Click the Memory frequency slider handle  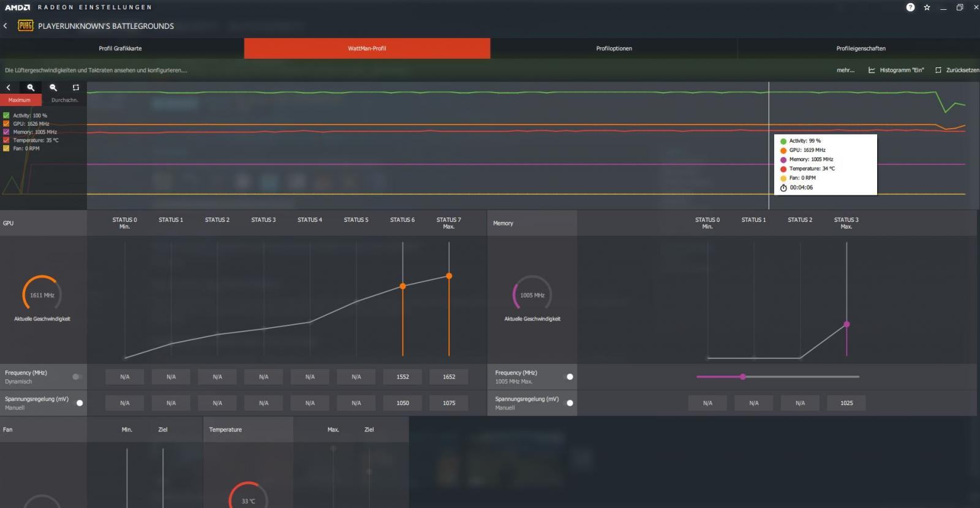click(x=742, y=377)
